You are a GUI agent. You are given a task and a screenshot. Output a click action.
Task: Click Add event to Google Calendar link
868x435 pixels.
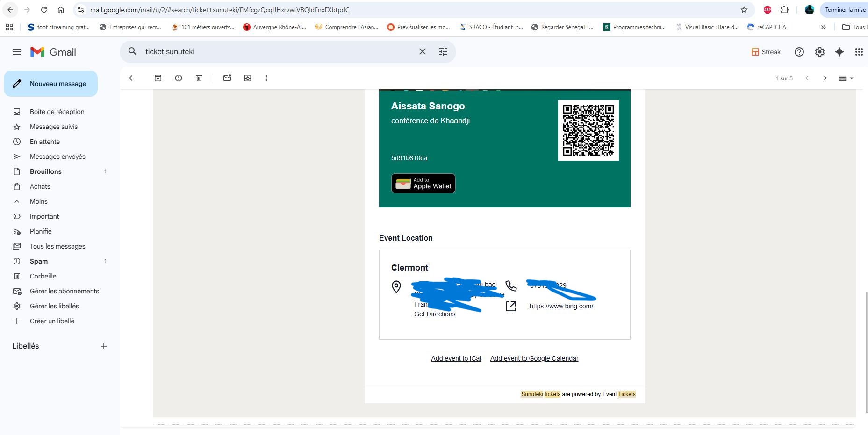534,358
